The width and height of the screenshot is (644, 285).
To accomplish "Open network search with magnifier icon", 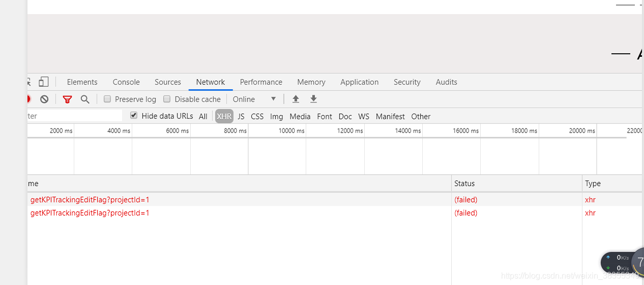I will (x=85, y=99).
